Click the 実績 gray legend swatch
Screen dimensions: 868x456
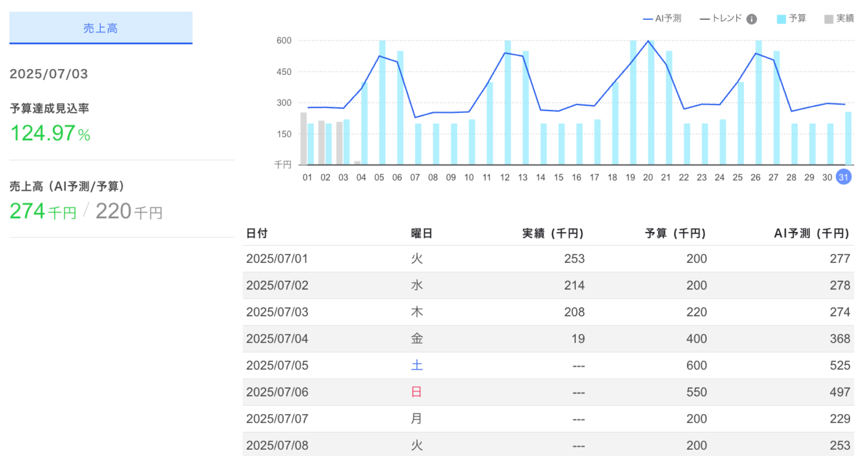click(x=828, y=19)
